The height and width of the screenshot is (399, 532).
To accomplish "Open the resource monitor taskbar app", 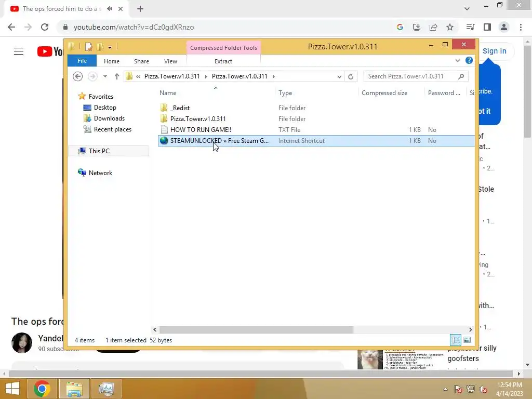I will point(106,389).
